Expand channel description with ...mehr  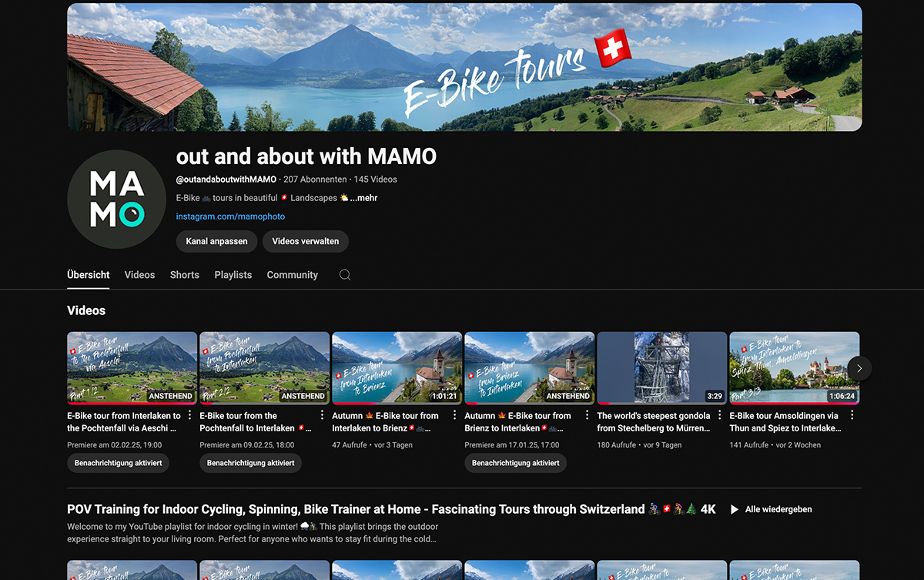tap(363, 198)
